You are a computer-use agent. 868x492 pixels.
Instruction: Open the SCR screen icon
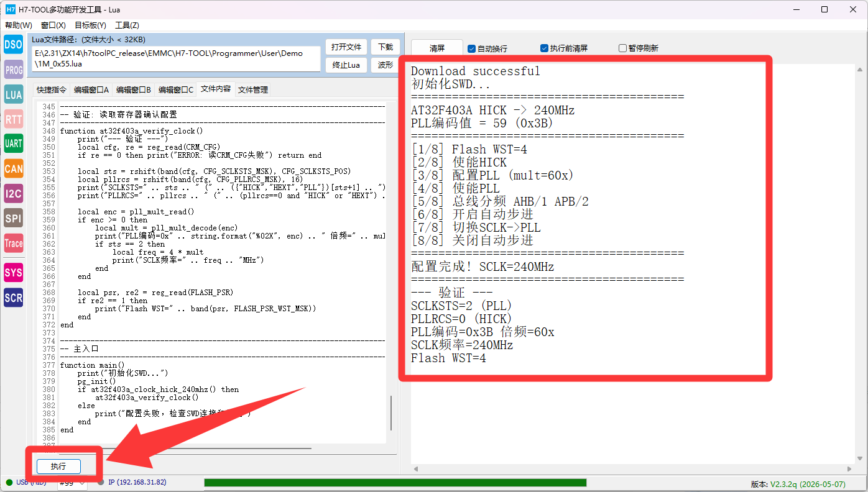[13, 298]
